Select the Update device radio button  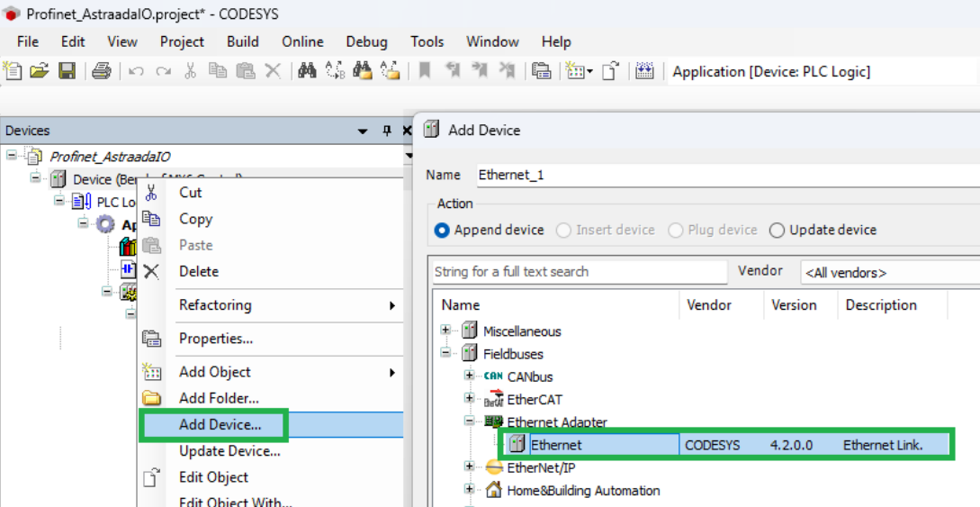[777, 230]
